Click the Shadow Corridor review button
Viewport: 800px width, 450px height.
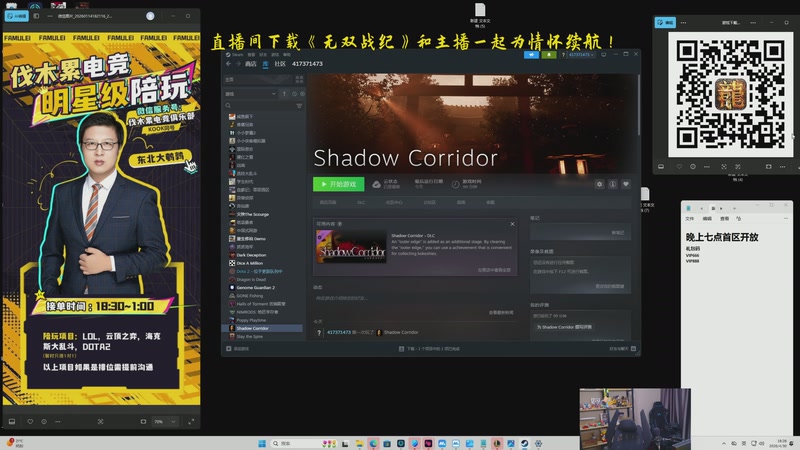pos(564,327)
